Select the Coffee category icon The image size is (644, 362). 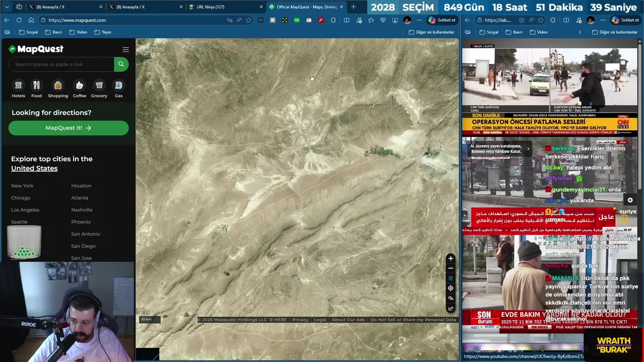[x=79, y=85]
